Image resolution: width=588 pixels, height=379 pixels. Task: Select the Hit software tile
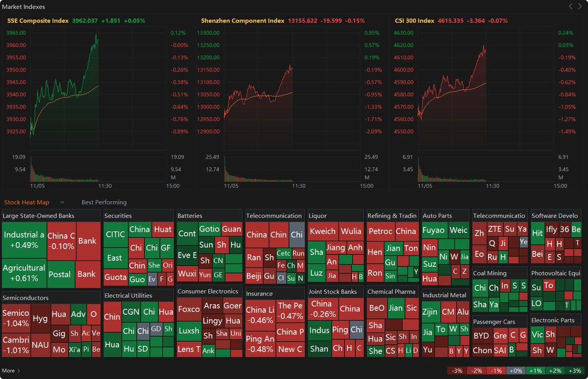tap(537, 233)
